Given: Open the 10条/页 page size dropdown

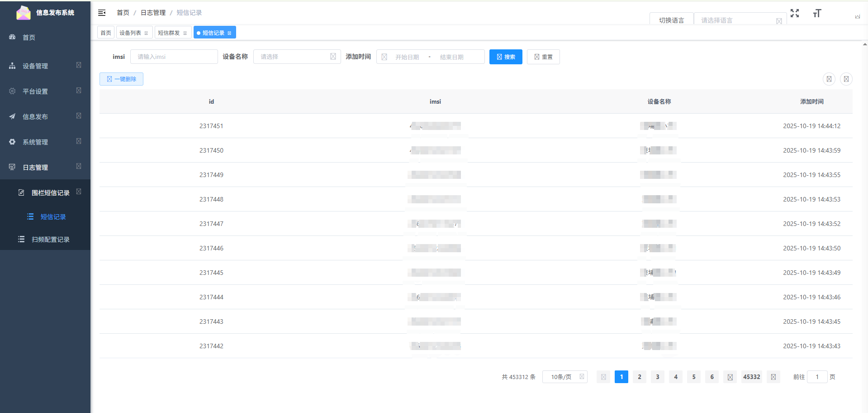Looking at the screenshot, I should tap(564, 377).
